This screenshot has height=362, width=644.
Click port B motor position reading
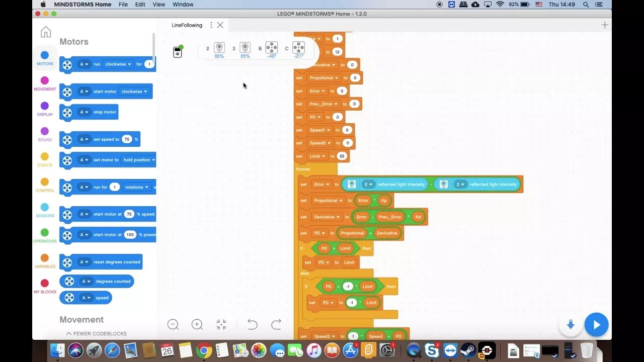[x=272, y=50]
